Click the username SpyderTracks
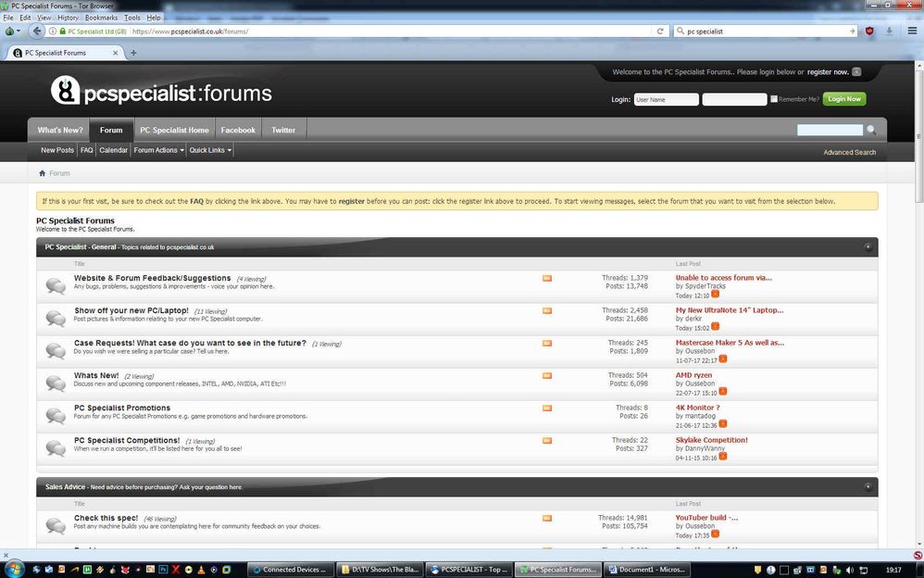924x578 pixels. (705, 286)
